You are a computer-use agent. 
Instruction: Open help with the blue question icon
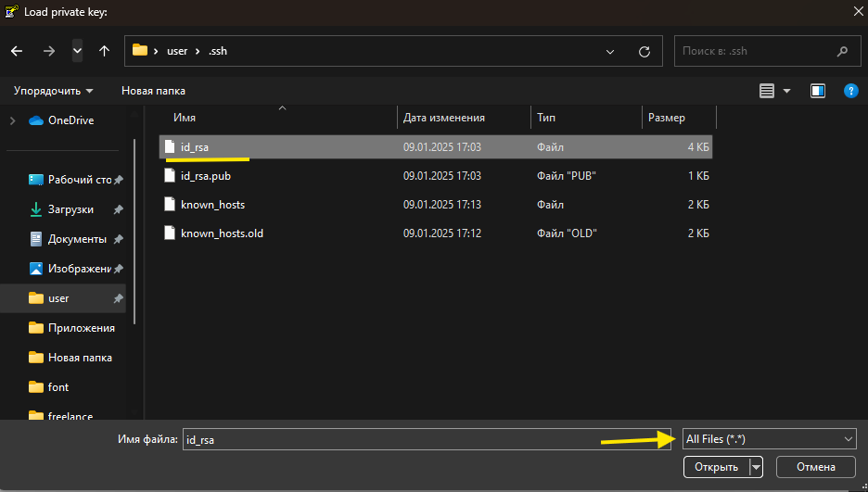[850, 91]
